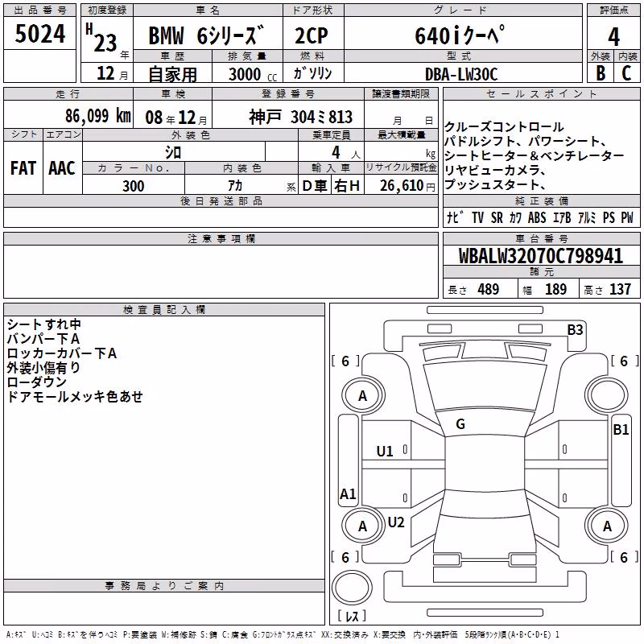Click steering position 右H
Screen dimensions: 644x644
pyautogui.click(x=347, y=186)
